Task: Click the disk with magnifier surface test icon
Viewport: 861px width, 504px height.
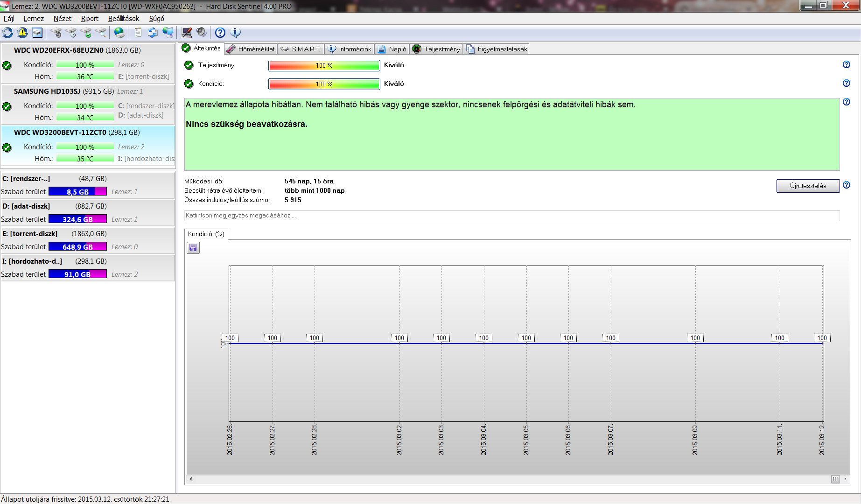Action: click(x=101, y=33)
